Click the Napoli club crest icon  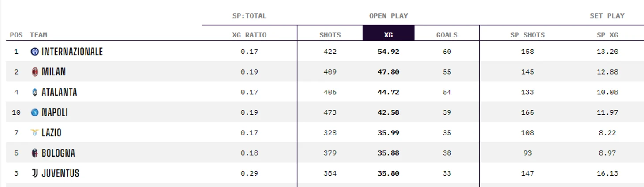point(35,112)
